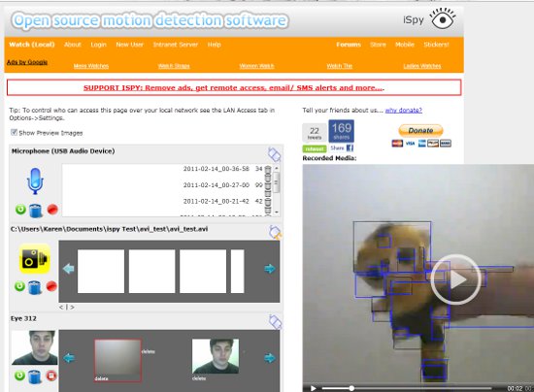Follow the Watch Straps ad link
The image size is (534, 392).
coord(174,66)
